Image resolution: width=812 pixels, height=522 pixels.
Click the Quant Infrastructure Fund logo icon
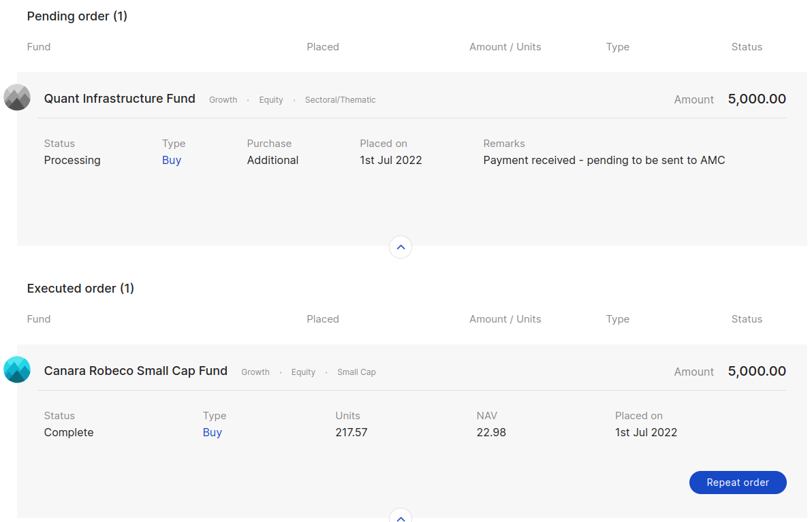pos(17,97)
